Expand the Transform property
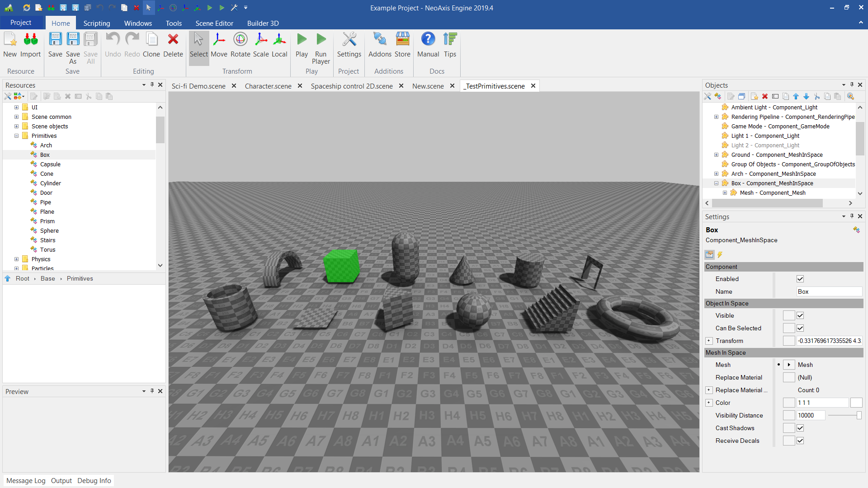The width and height of the screenshot is (868, 488). 709,341
